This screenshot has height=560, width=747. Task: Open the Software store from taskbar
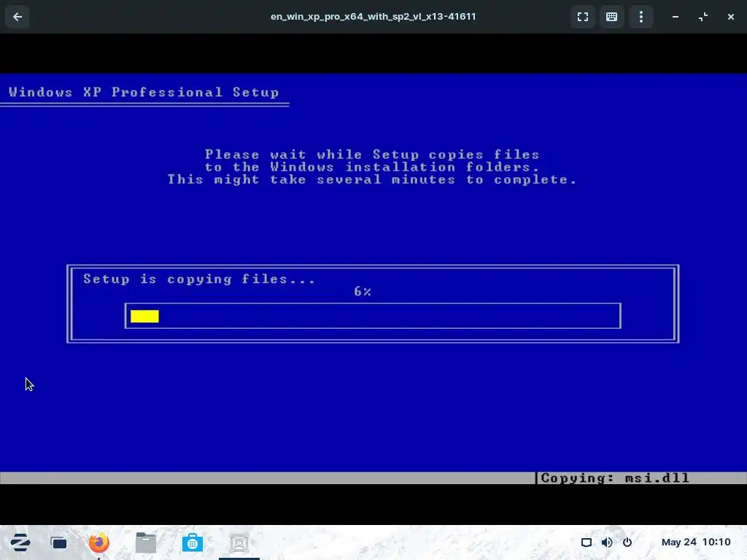click(x=192, y=542)
